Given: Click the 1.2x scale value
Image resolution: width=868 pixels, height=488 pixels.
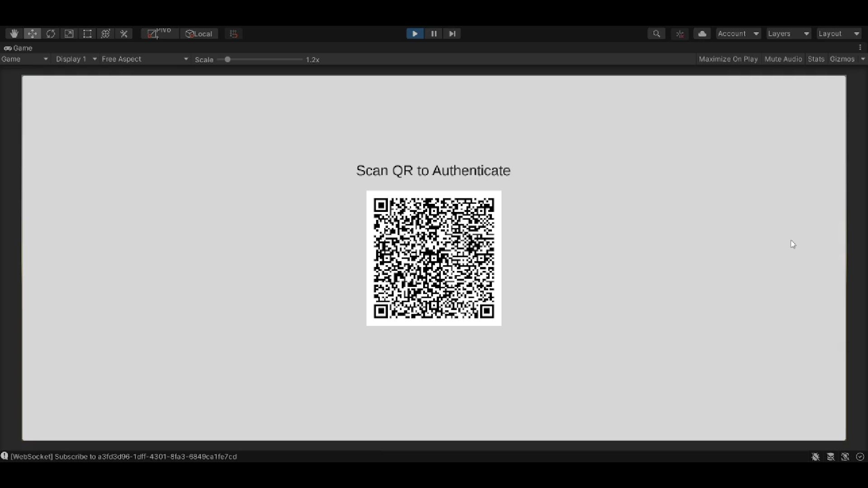Looking at the screenshot, I should 312,60.
